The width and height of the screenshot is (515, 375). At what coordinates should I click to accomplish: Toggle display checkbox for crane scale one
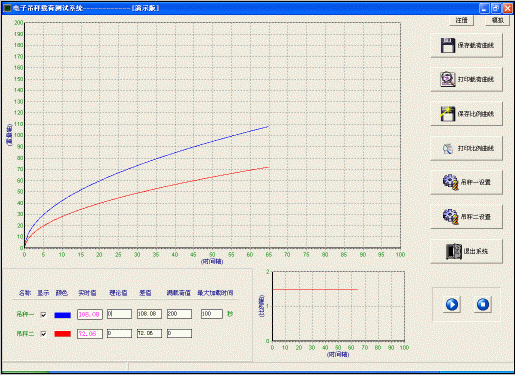[x=43, y=315]
